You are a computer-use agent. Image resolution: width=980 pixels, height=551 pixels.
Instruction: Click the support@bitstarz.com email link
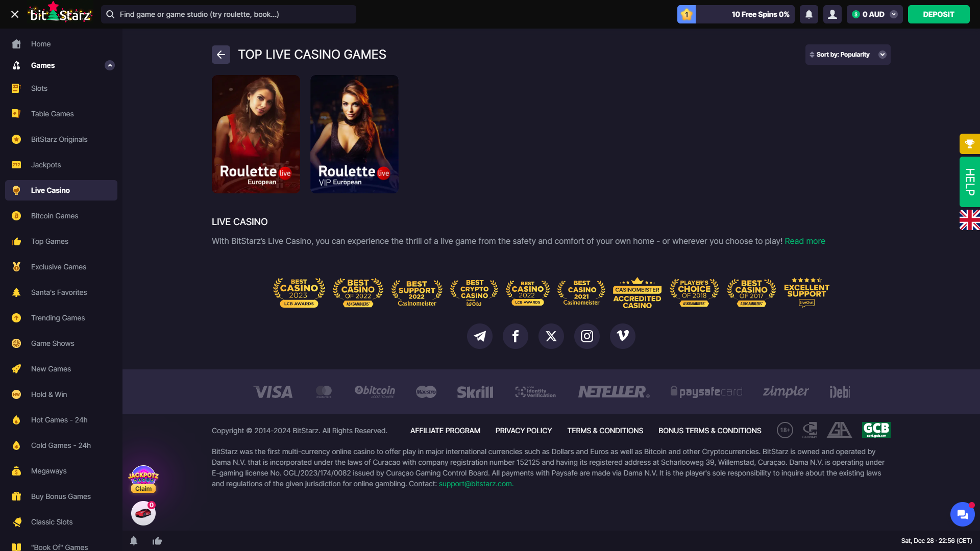click(476, 484)
